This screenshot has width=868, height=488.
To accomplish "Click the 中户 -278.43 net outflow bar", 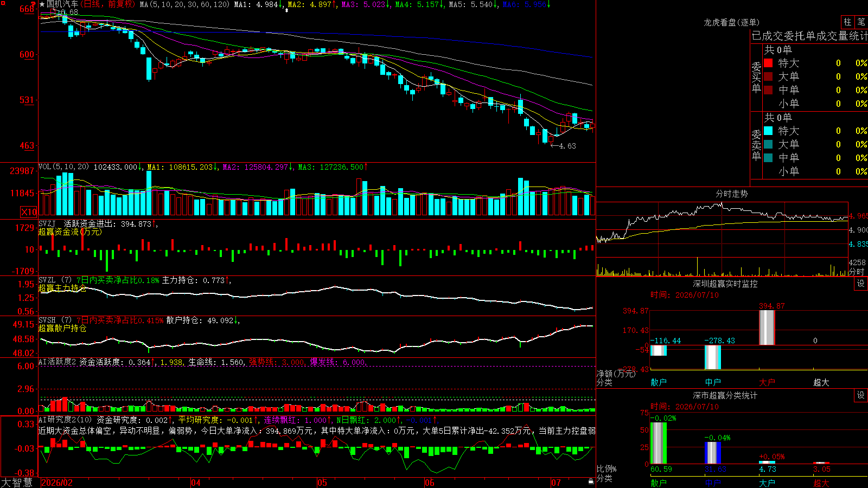I will pyautogui.click(x=713, y=357).
